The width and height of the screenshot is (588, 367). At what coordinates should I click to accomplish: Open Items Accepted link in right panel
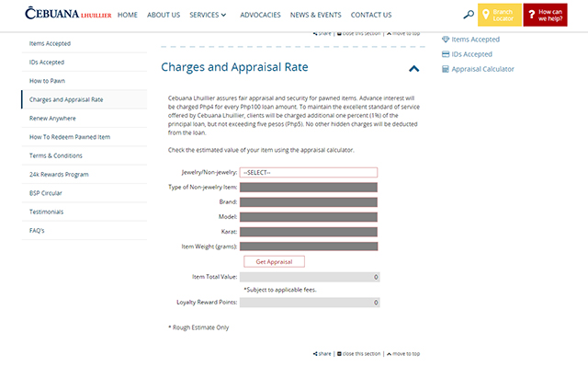(476, 40)
